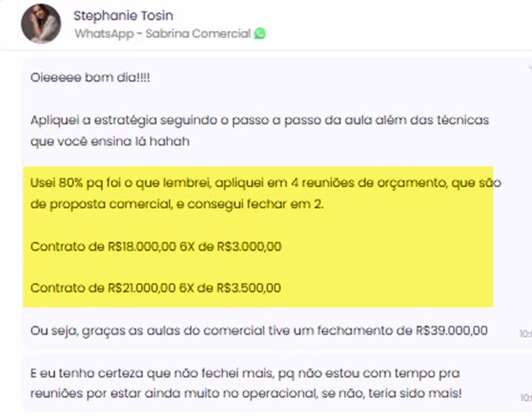Viewport: 532px width, 416px height.
Task: Click the 'R$3.500,00' installment amount
Action: (249, 288)
